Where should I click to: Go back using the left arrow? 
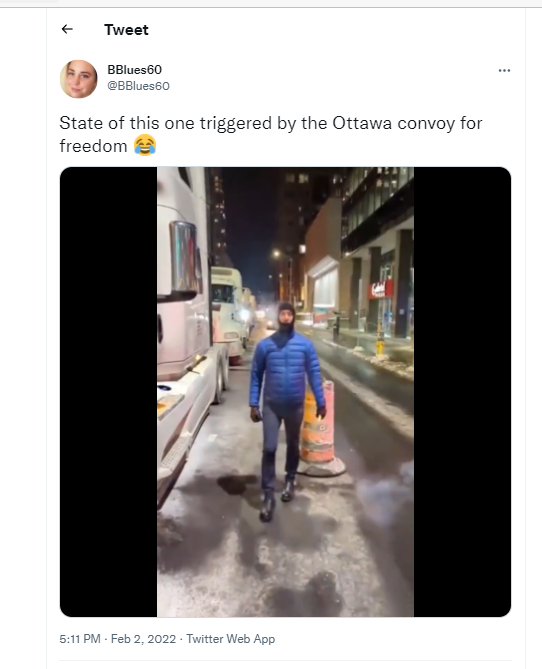coord(67,29)
